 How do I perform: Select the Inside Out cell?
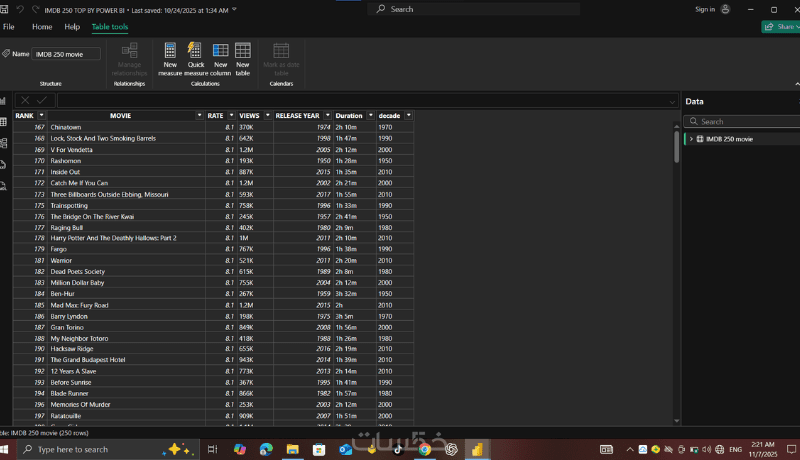pyautogui.click(x=126, y=172)
